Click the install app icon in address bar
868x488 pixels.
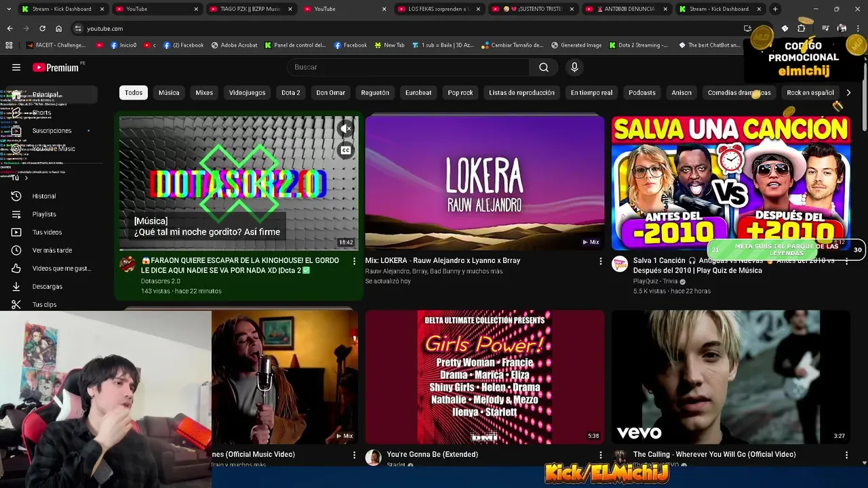[747, 28]
